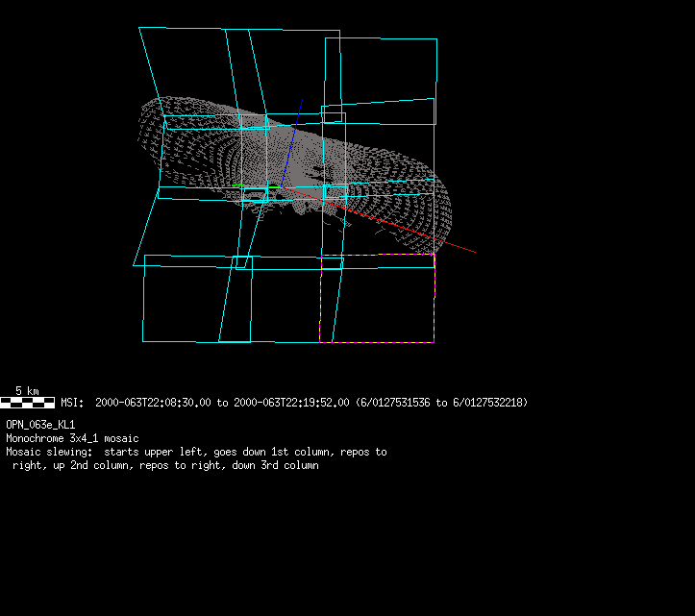This screenshot has height=616, width=695.
Task: Click the MSI time range text line
Action: pos(294,403)
